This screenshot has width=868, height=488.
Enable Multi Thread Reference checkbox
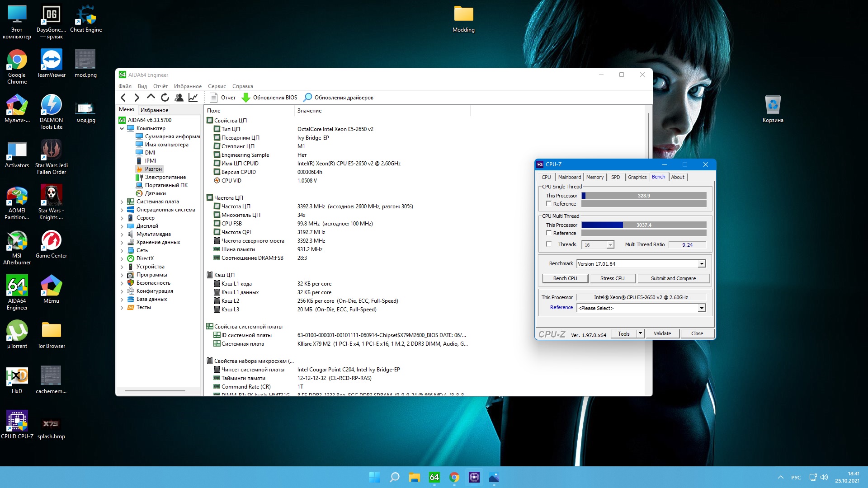point(549,233)
